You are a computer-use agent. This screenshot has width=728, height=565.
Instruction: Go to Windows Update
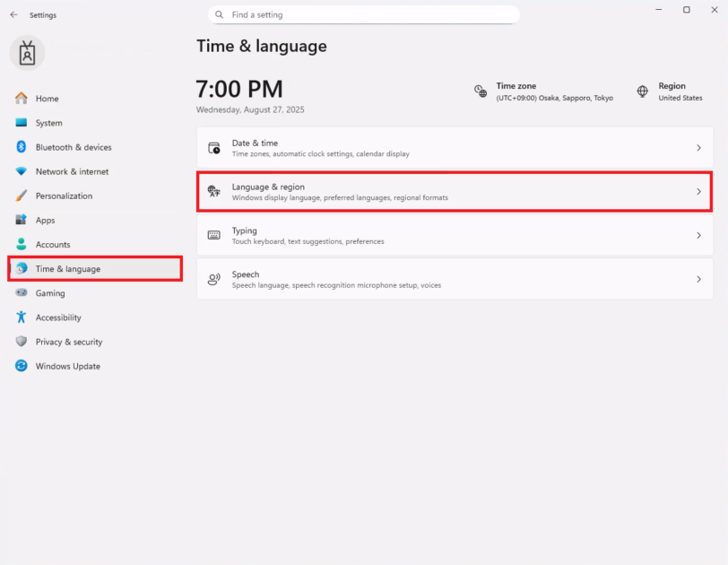click(95, 366)
